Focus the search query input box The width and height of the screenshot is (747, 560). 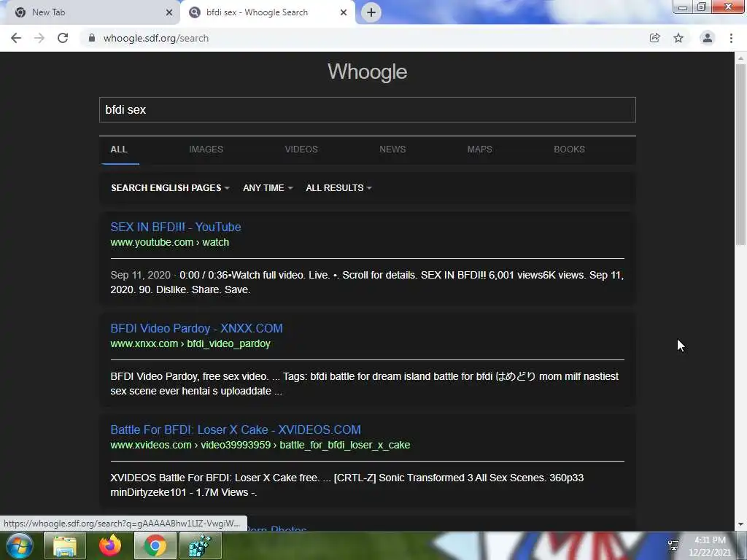(368, 109)
